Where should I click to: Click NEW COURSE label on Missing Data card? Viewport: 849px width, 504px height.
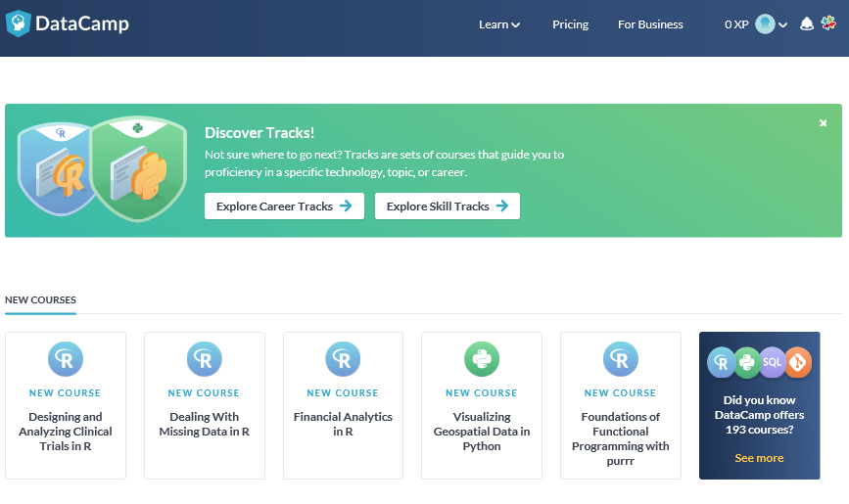click(x=204, y=393)
